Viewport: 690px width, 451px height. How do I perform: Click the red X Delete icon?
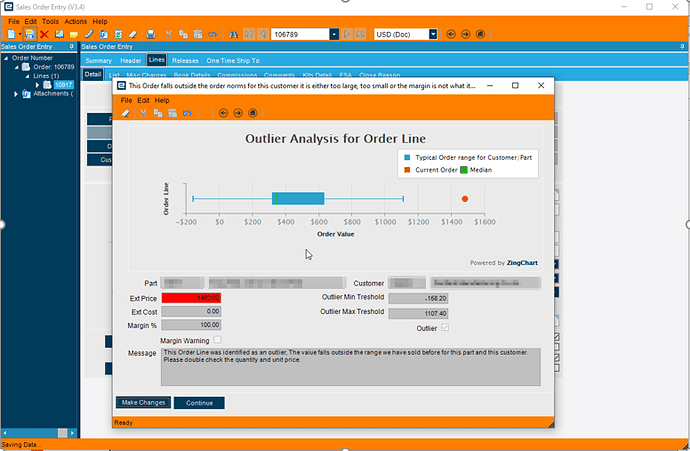pos(44,34)
